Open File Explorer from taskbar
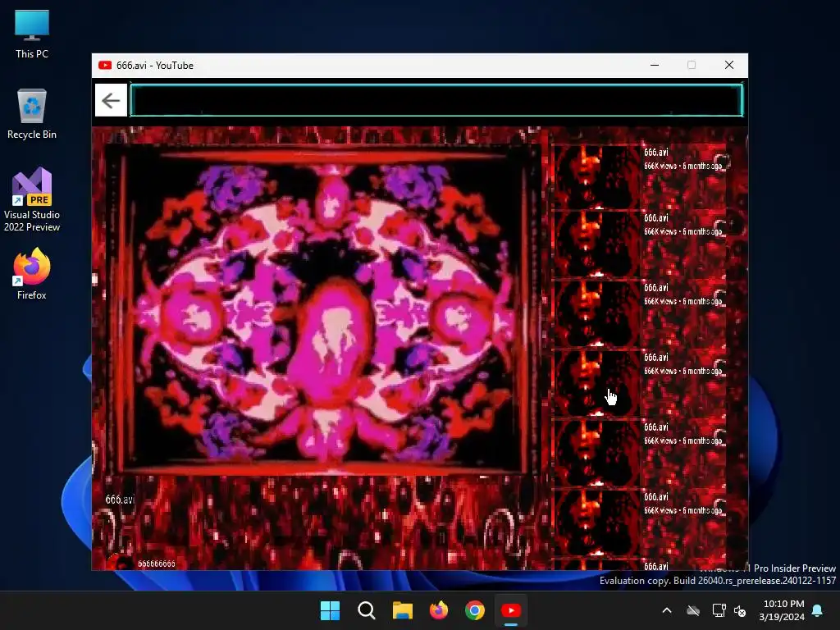The height and width of the screenshot is (630, 840). [x=402, y=610]
